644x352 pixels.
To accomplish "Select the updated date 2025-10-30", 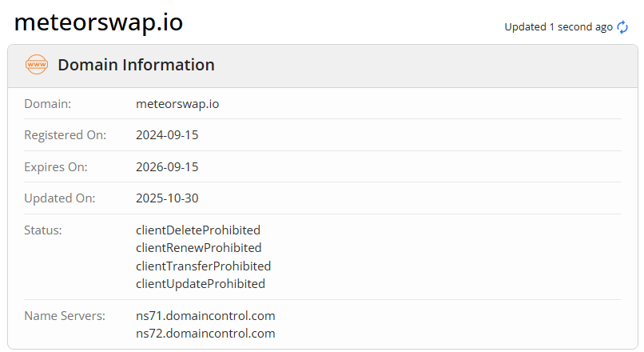I will [167, 198].
